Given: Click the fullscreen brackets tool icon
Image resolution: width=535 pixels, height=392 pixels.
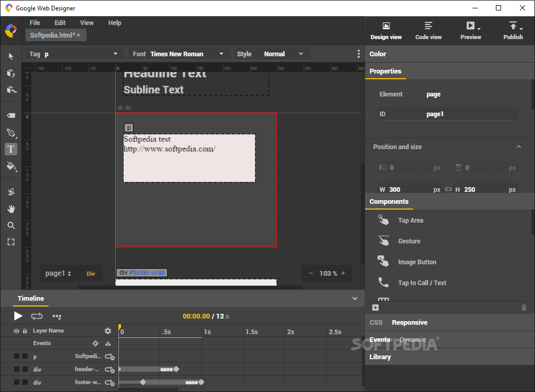Looking at the screenshot, I should [x=11, y=242].
